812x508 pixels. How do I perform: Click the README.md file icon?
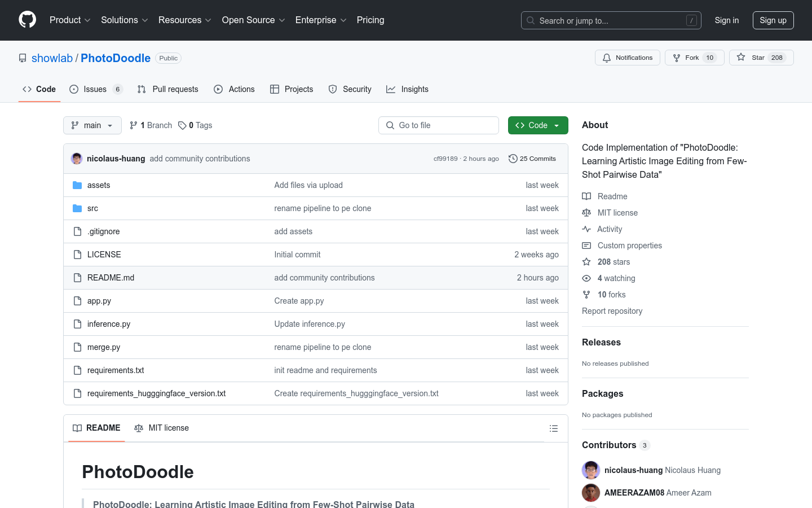point(77,278)
